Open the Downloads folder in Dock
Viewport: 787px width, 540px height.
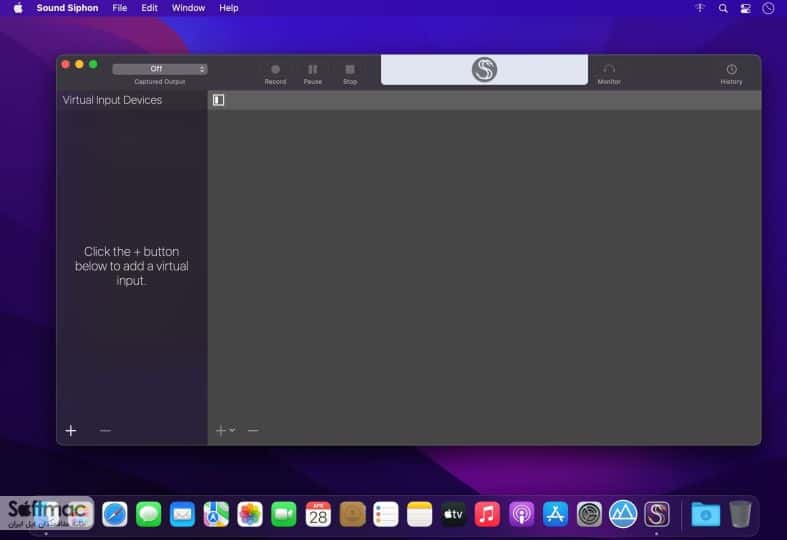[x=705, y=514]
